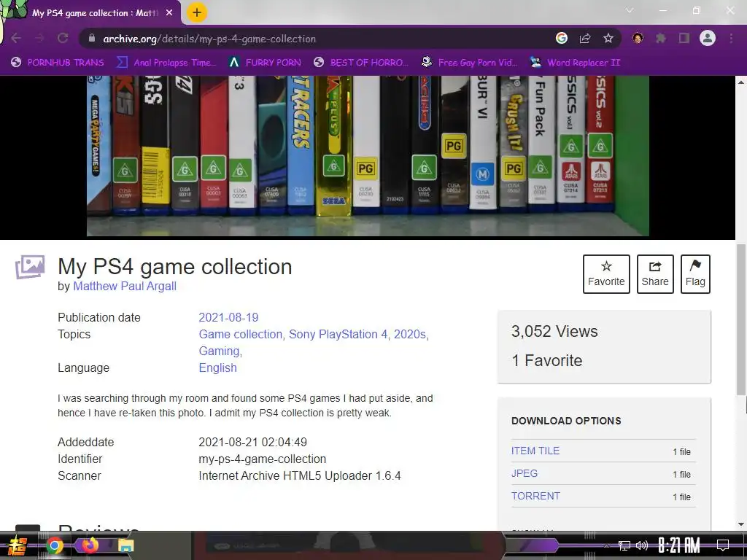Screen dimensions: 747x560
Task: Click the round extension avatar icon
Action: (x=638, y=38)
